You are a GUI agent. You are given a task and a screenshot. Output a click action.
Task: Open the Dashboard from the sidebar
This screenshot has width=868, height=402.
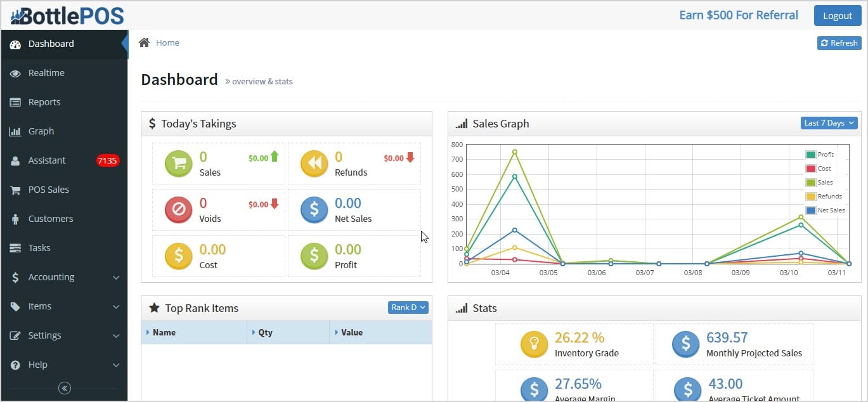pyautogui.click(x=51, y=44)
